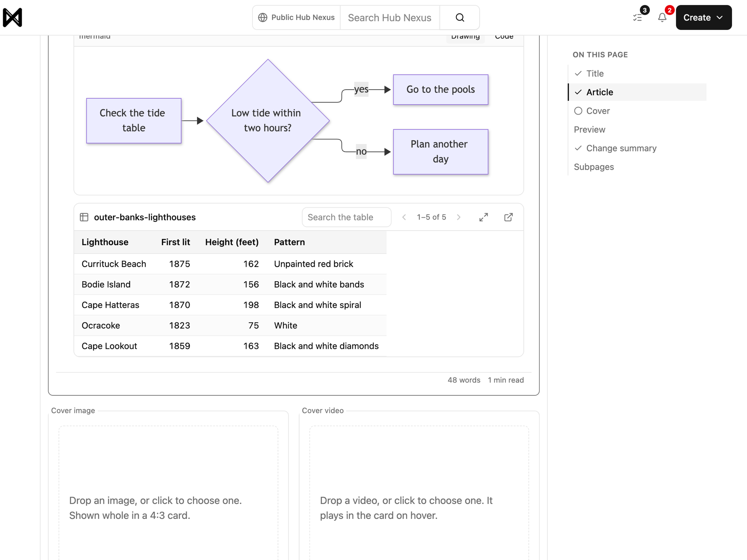Focus the Search Hub Nexus field

click(390, 17)
